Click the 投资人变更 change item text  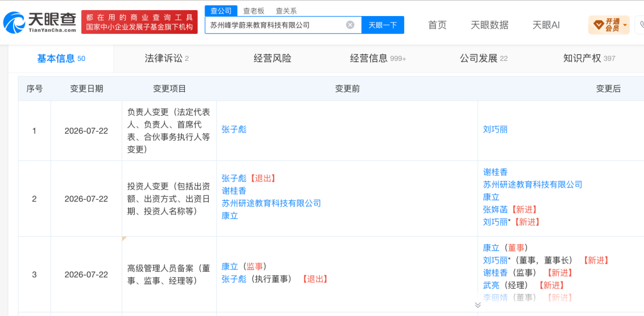[169, 199]
